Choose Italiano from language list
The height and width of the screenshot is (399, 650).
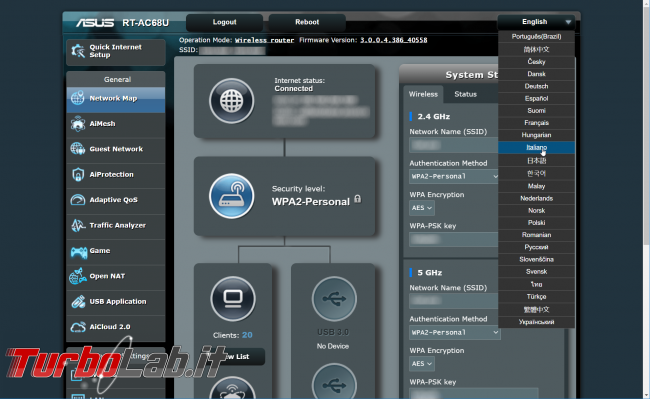click(536, 148)
